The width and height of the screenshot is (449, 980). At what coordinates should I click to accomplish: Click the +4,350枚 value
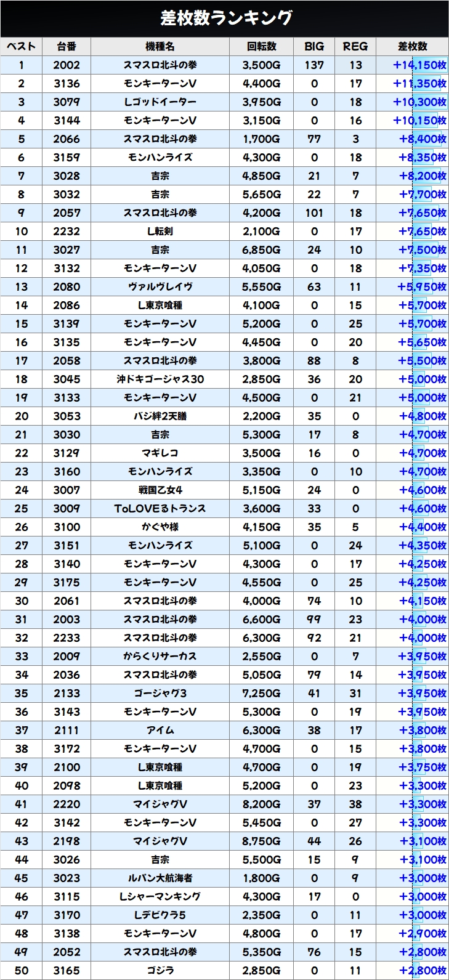pos(423,546)
